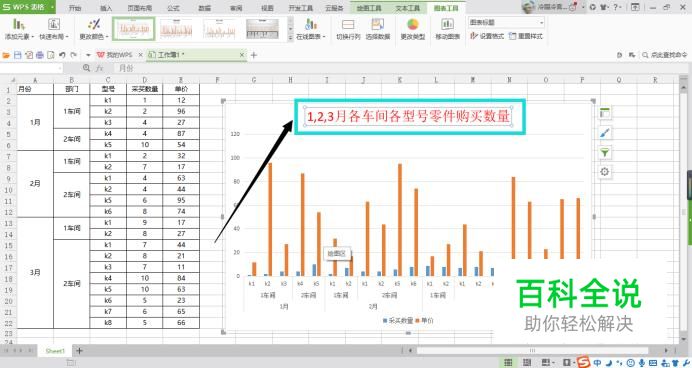Click the Print Preview icon in quick toolbar
The image size is (692, 368).
(x=51, y=55)
